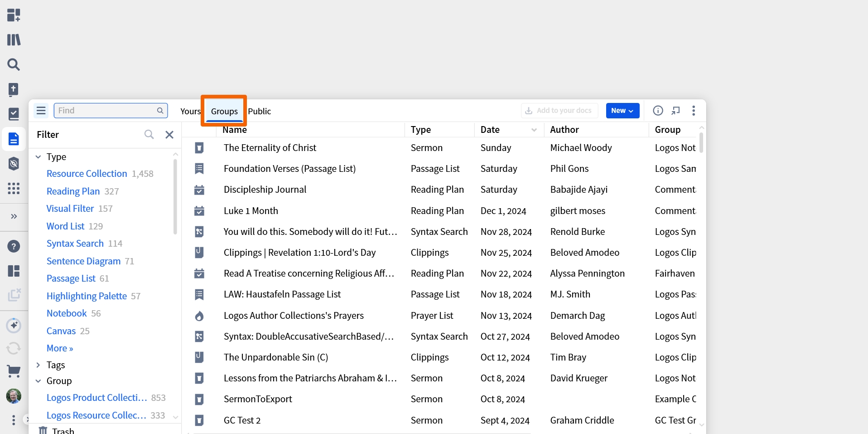Switch to the Public tab
Screen dimensions: 868x434
tap(260, 111)
